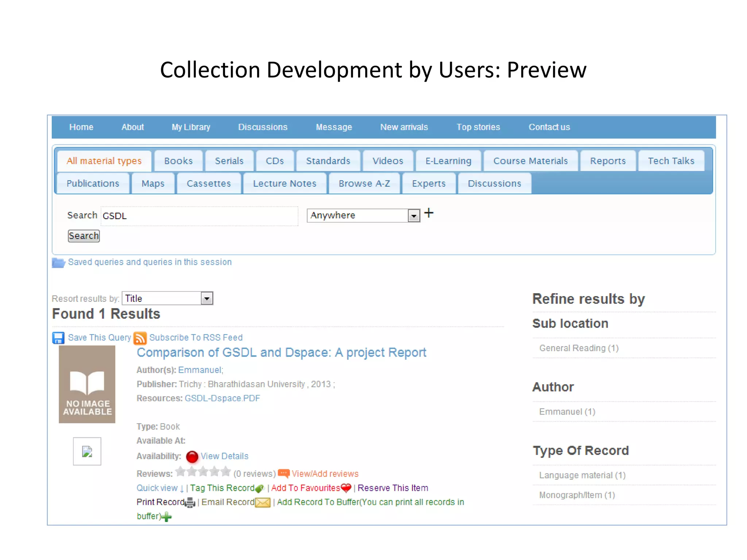Switch to the Tech Talks tab
Screen dimensions: 747x560
[671, 161]
